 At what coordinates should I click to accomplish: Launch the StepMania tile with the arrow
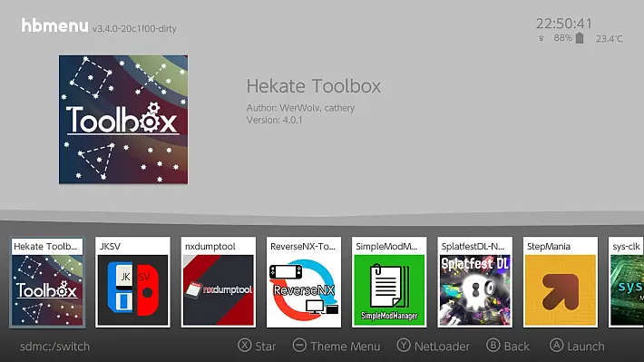point(561,282)
